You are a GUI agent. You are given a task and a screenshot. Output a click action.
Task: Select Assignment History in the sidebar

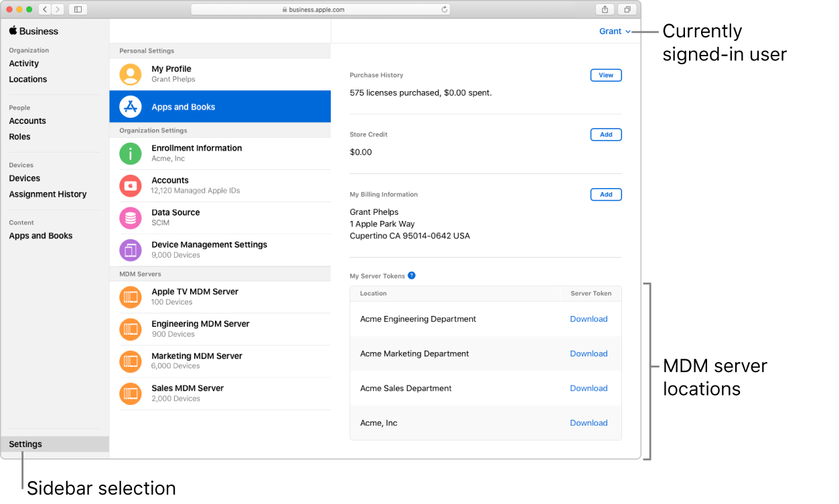pyautogui.click(x=48, y=194)
